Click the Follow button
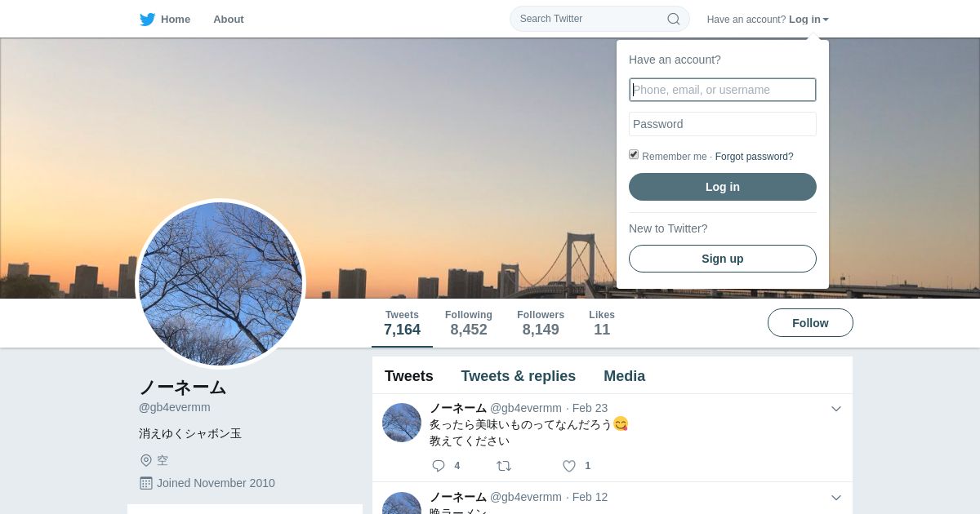The width and height of the screenshot is (980, 514). (810, 323)
